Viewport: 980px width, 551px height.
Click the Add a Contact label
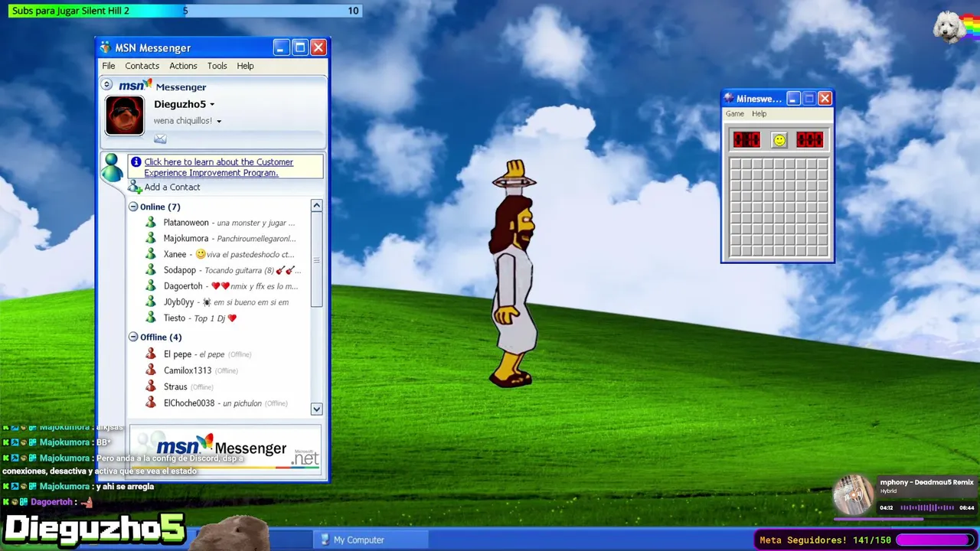(x=172, y=187)
